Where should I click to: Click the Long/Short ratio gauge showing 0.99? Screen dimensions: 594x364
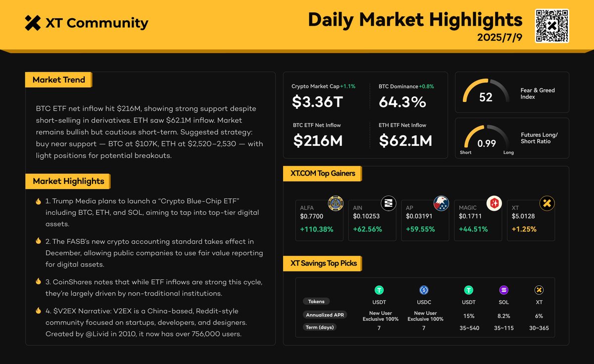(486, 138)
